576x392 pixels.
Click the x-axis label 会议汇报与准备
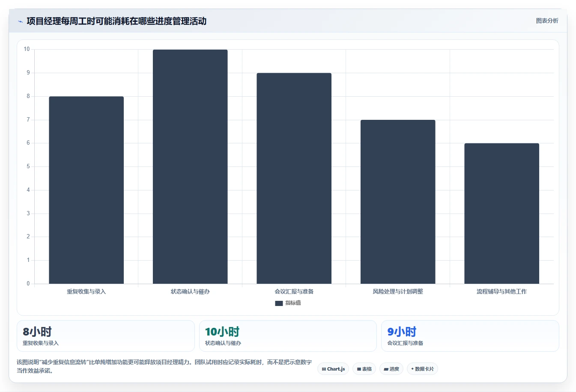[x=294, y=291]
